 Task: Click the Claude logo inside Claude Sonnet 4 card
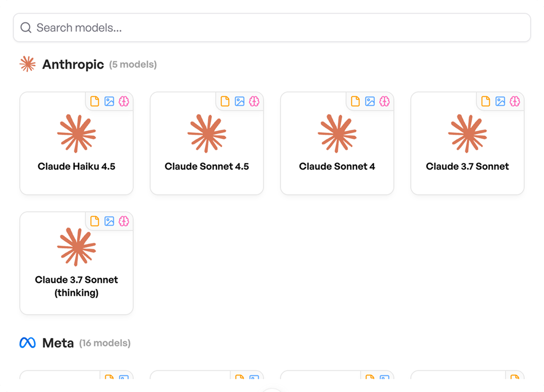337,134
